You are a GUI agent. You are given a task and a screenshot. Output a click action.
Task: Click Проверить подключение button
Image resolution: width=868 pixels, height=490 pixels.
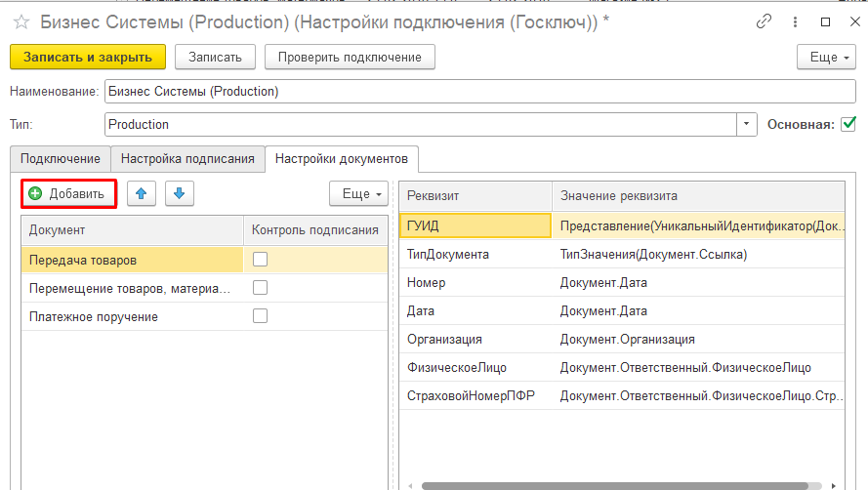point(350,57)
